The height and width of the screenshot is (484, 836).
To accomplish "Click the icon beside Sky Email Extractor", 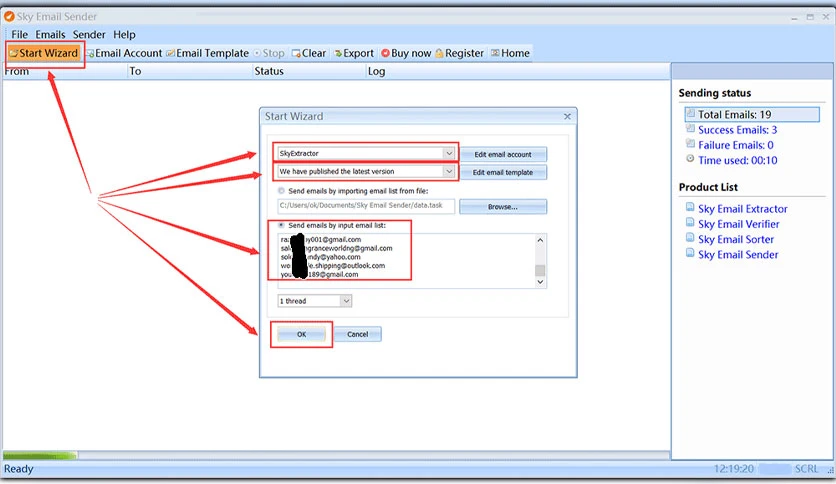I will [690, 207].
